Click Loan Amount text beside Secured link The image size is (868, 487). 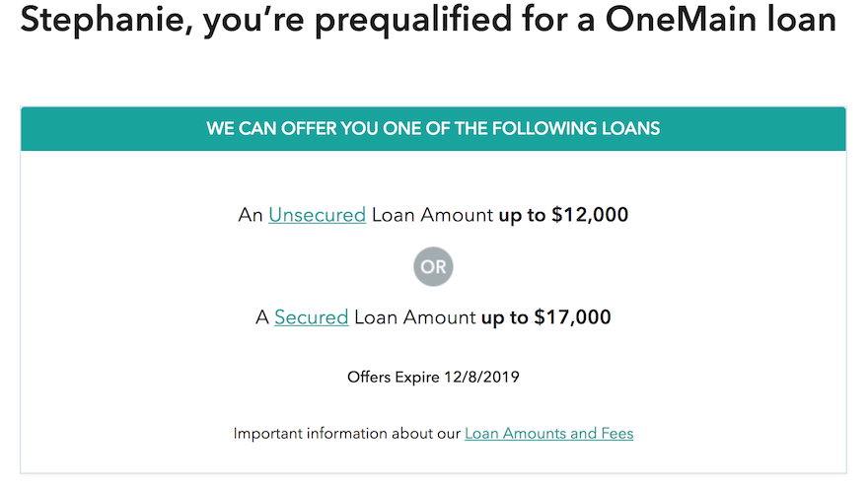[414, 317]
